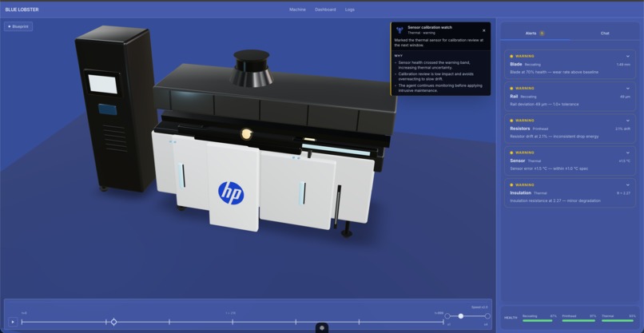Toggle the Blueprint view button
The height and width of the screenshot is (333, 644).
(x=18, y=26)
